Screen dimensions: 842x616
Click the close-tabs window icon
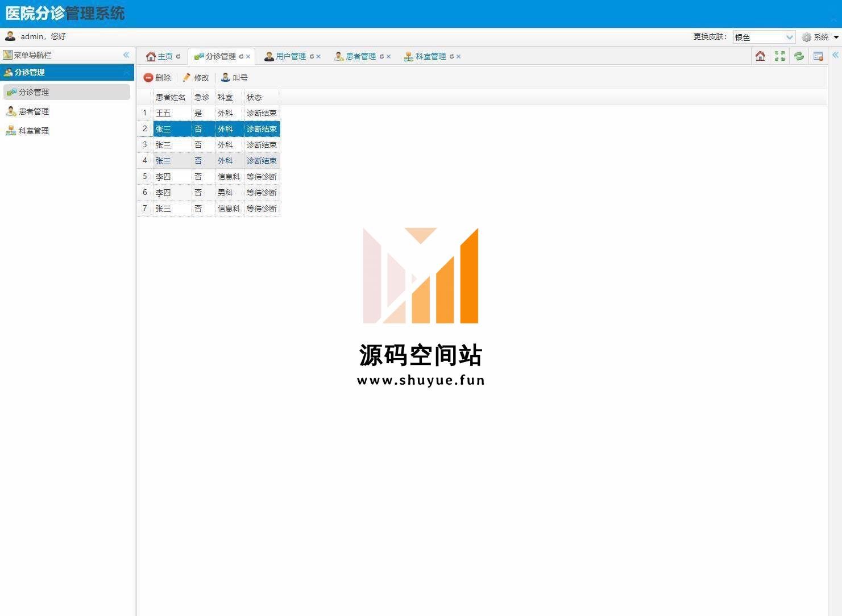coord(818,56)
